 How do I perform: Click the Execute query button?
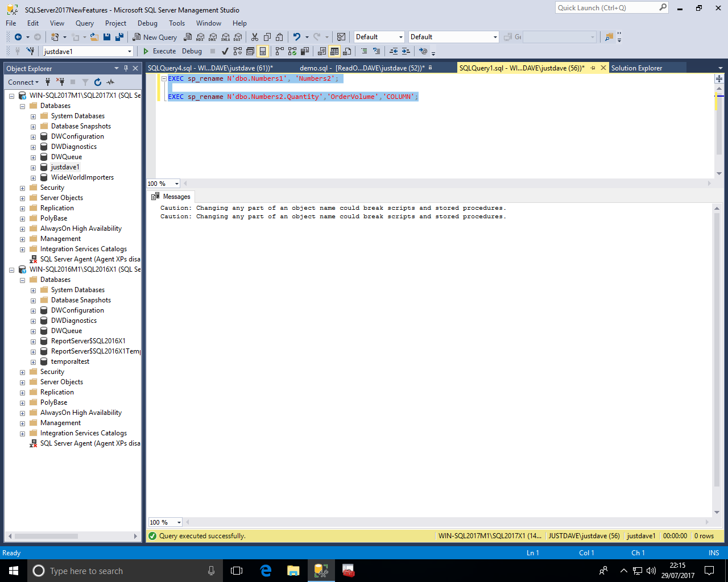coord(159,51)
